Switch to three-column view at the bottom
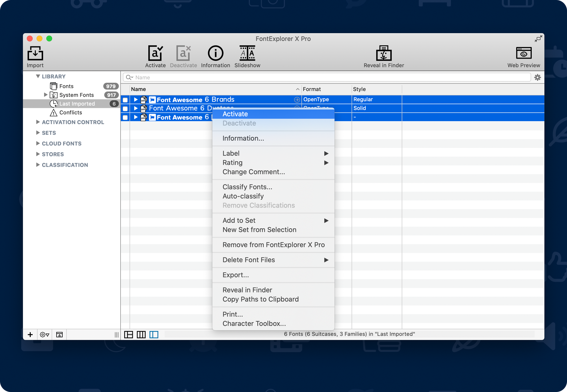Image resolution: width=567 pixels, height=392 pixels. 141,335
